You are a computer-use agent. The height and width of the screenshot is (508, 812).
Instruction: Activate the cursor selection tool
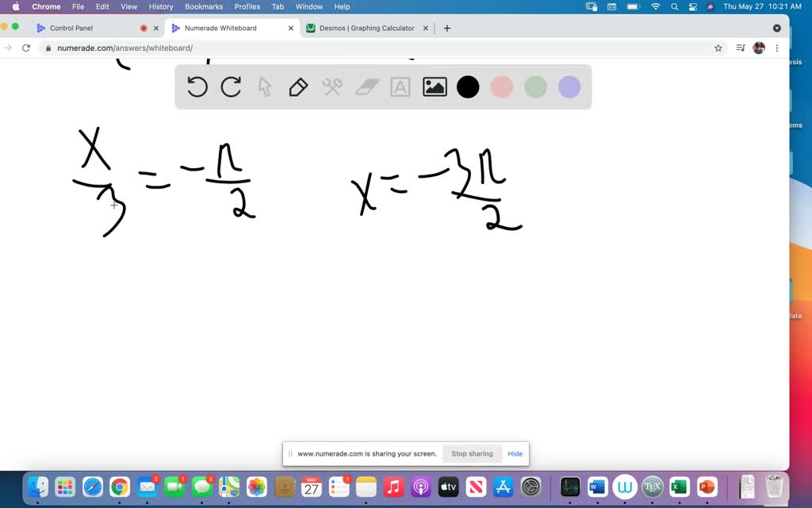[x=264, y=87]
